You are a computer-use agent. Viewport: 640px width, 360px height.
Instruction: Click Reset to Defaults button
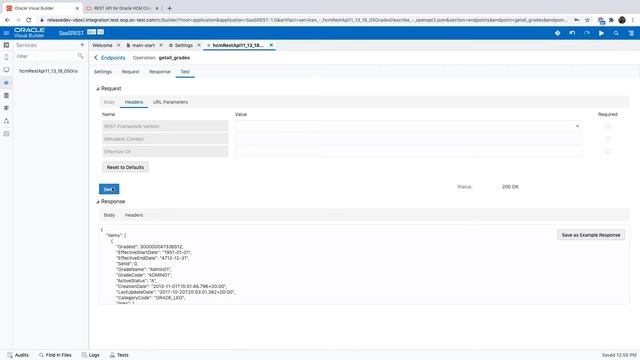tap(125, 167)
